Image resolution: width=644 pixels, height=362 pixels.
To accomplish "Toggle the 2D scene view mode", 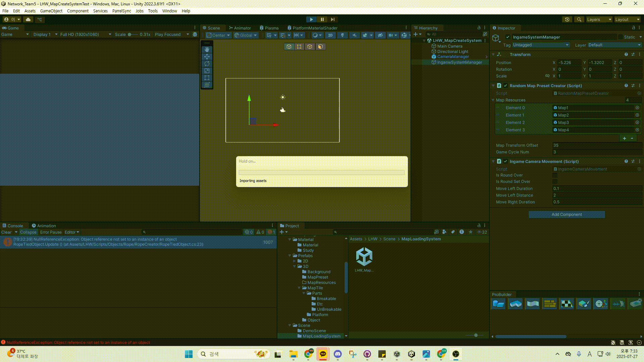I will click(330, 35).
